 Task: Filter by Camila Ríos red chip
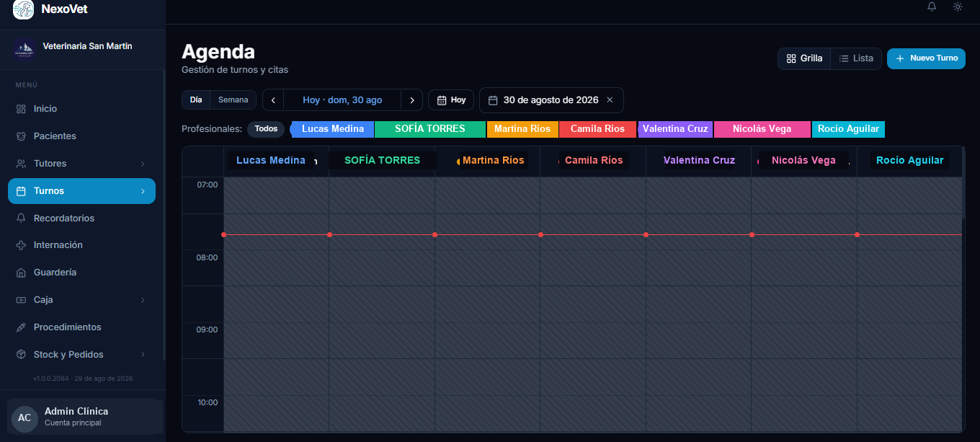[597, 129]
